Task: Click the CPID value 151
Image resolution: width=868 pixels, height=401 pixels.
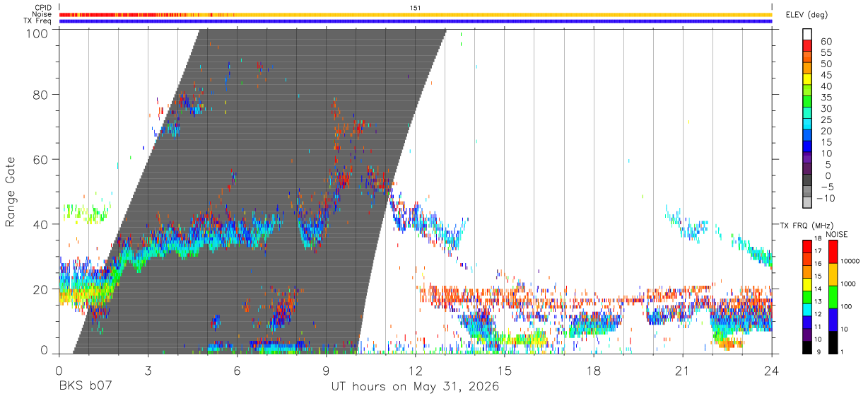Action: pyautogui.click(x=416, y=8)
